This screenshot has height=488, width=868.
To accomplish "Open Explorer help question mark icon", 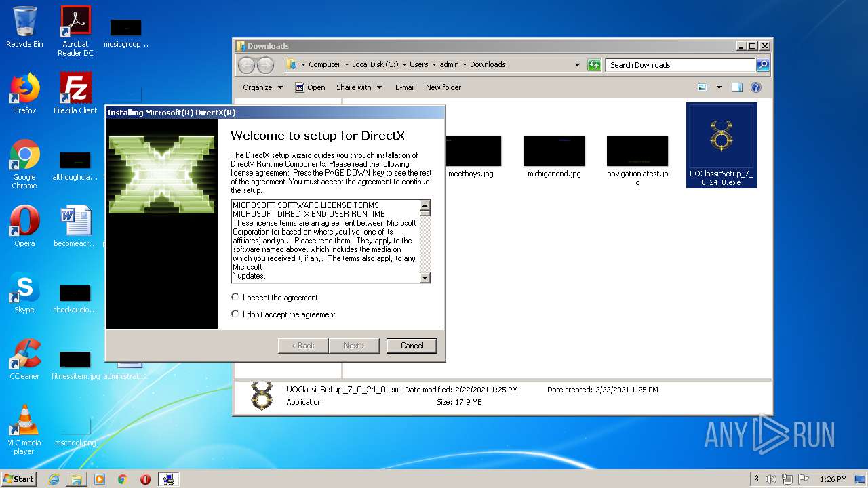I will coord(756,87).
